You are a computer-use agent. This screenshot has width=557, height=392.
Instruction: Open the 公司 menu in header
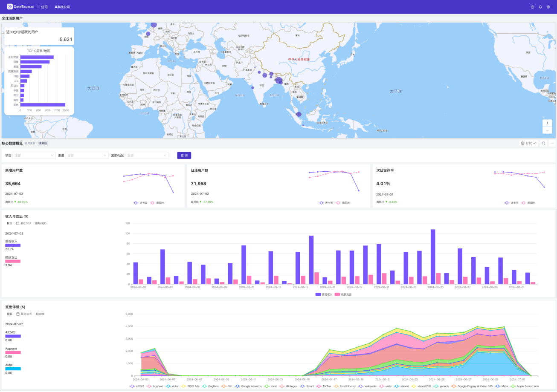point(42,7)
